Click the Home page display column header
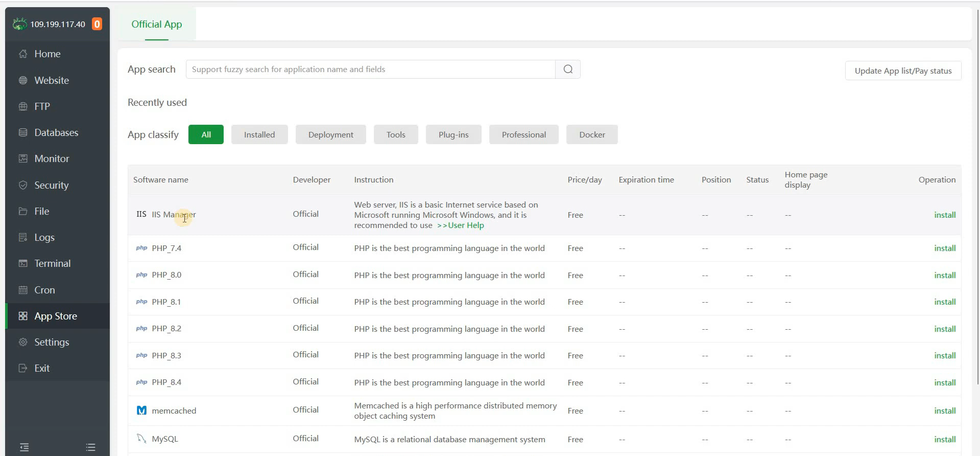Image resolution: width=980 pixels, height=456 pixels. (806, 179)
